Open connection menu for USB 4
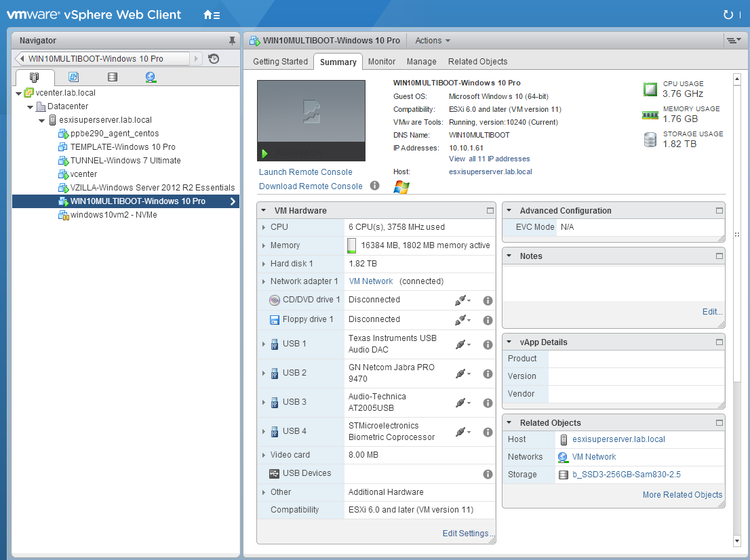750x560 pixels. [462, 431]
